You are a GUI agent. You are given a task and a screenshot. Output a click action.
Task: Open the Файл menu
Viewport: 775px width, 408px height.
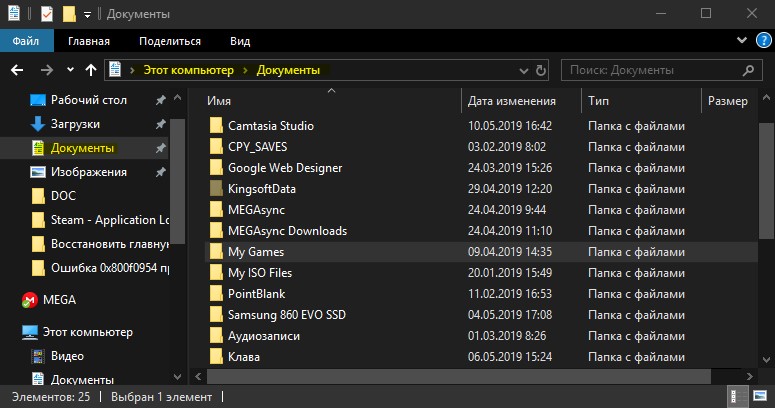pyautogui.click(x=26, y=41)
